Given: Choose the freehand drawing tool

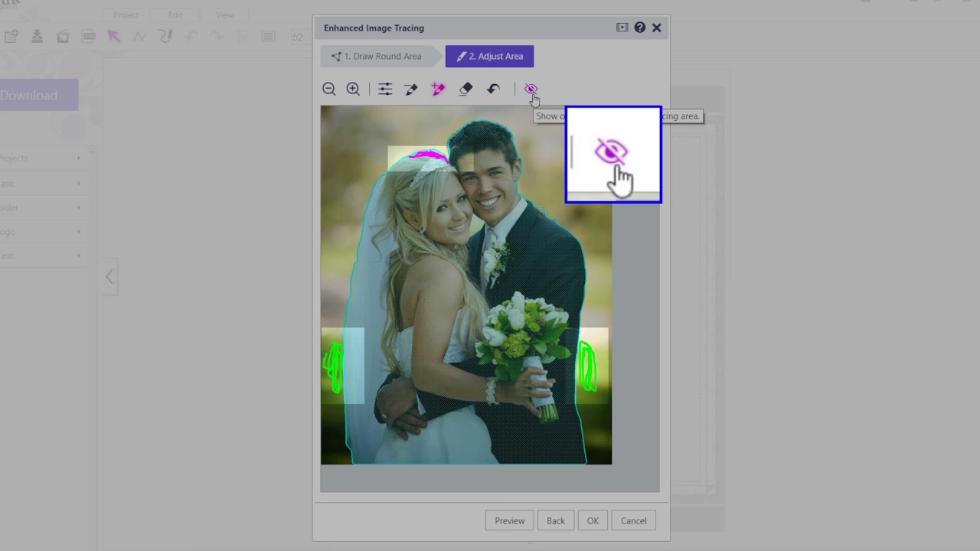Looking at the screenshot, I should coord(165,36).
